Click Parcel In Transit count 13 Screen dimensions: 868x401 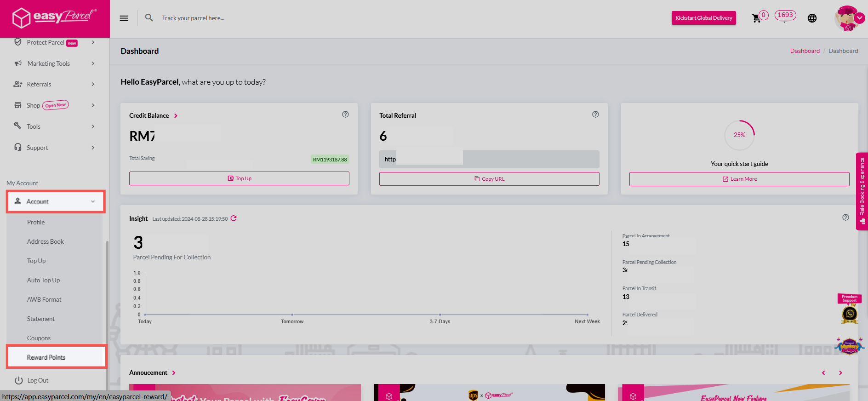[x=626, y=297]
